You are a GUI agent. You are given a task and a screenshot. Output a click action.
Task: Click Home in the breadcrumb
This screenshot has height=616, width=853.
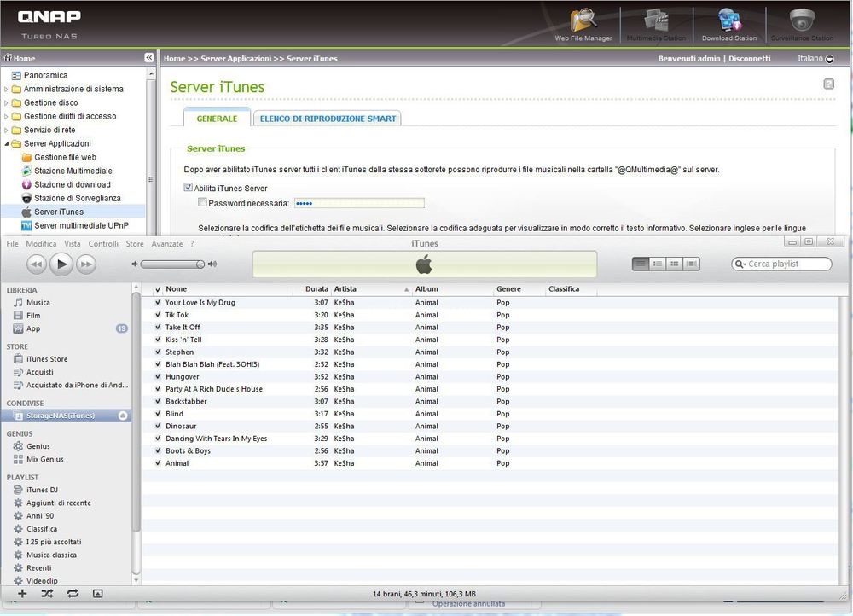[x=175, y=58]
